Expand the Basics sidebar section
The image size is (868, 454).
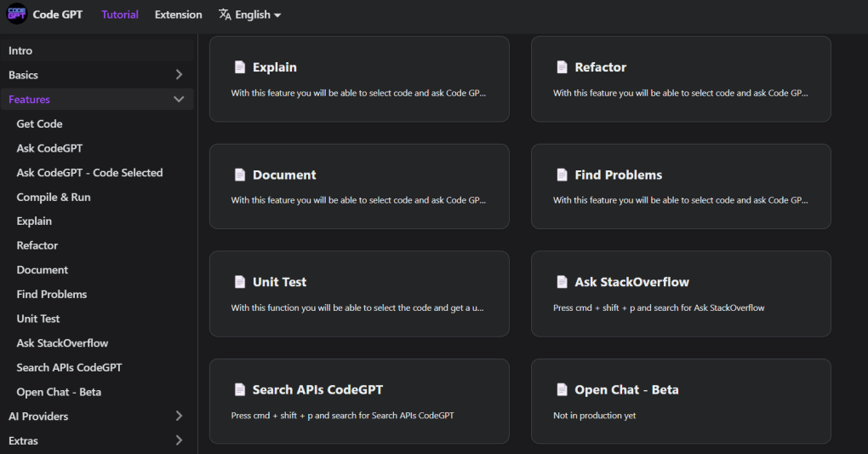[x=179, y=75]
